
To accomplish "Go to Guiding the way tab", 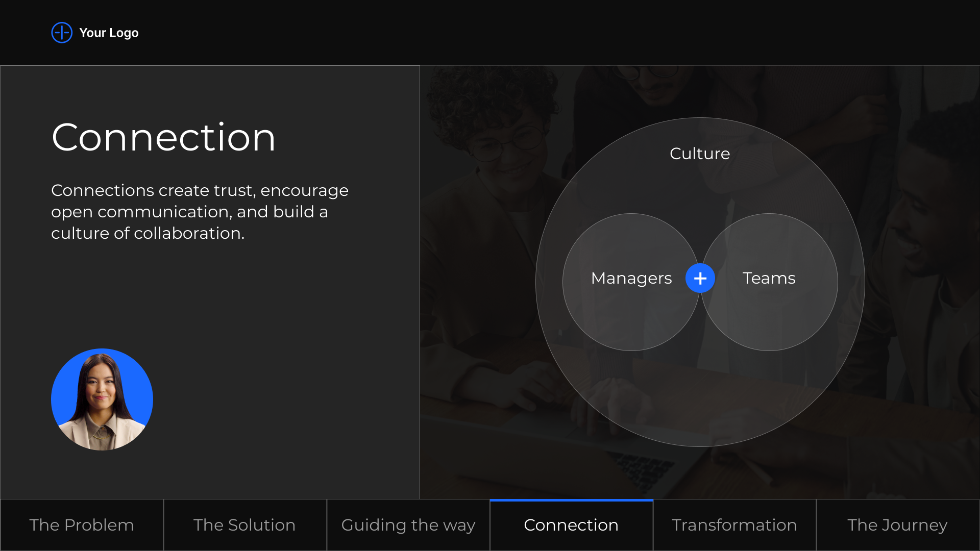I will point(408,525).
